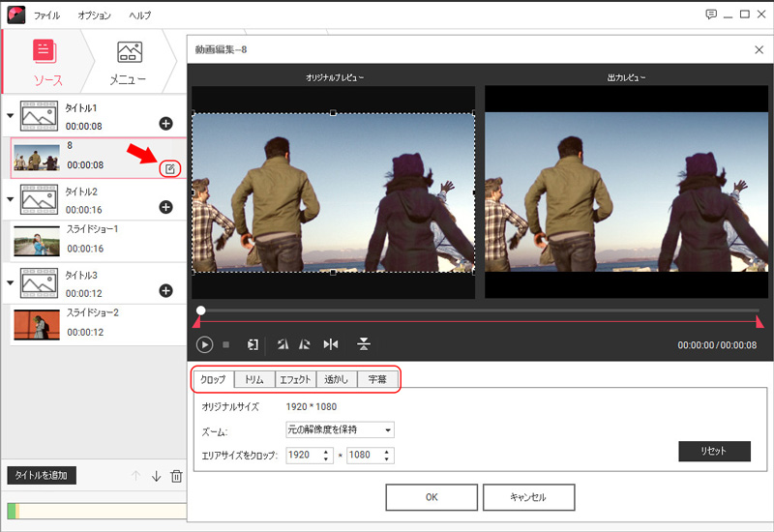
Task: Add a clip to タイトル1 with plus icon
Action: tap(165, 124)
